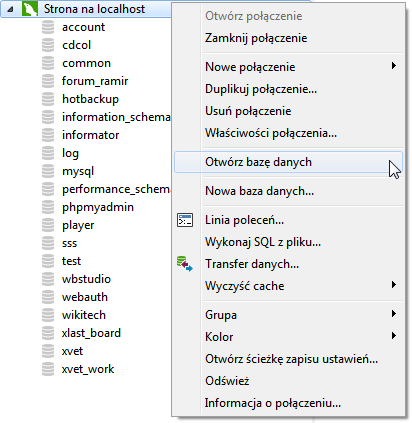412x423 pixels.
Task: Click the database icon next to xvet
Action: point(48,351)
